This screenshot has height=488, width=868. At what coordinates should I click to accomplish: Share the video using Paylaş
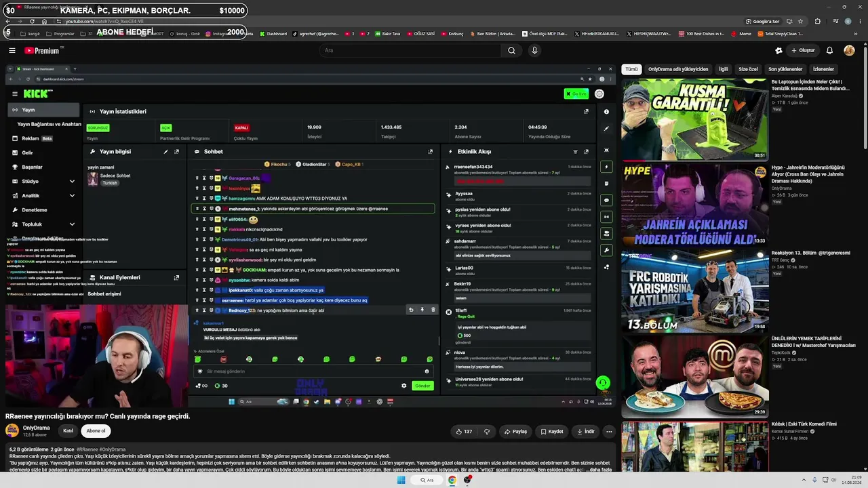[x=515, y=431]
